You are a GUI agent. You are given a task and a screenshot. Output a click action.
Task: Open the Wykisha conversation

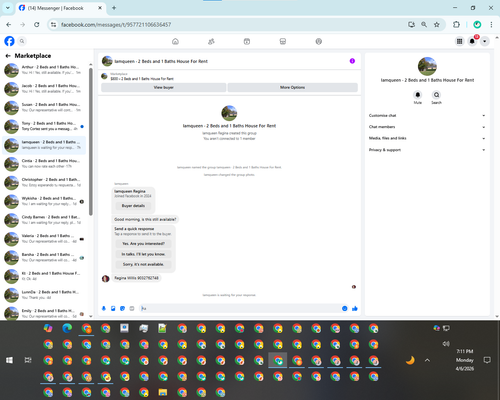tap(44, 201)
